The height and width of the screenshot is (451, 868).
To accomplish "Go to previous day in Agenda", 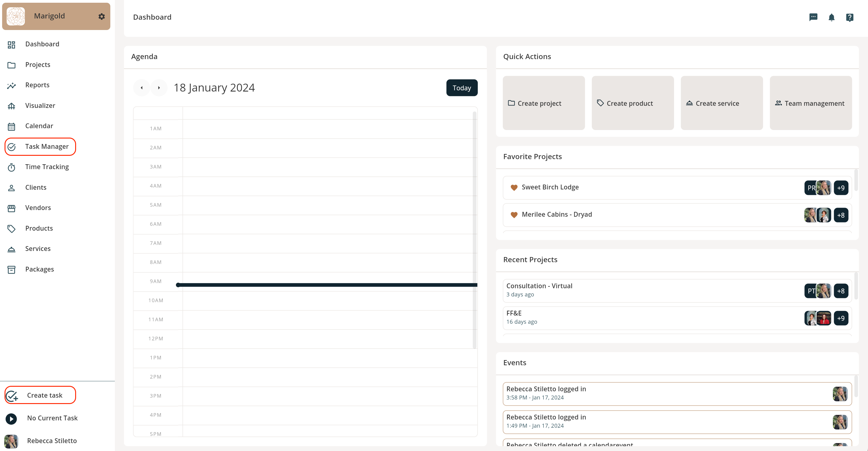I will (x=142, y=88).
